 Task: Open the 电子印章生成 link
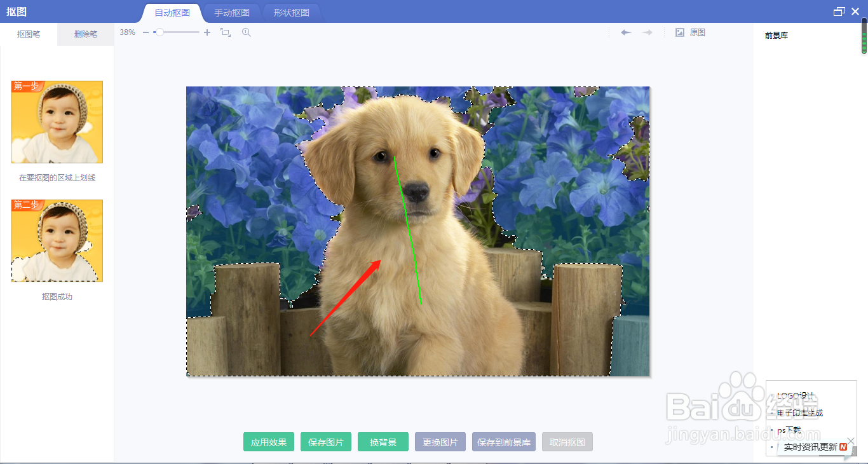(800, 413)
